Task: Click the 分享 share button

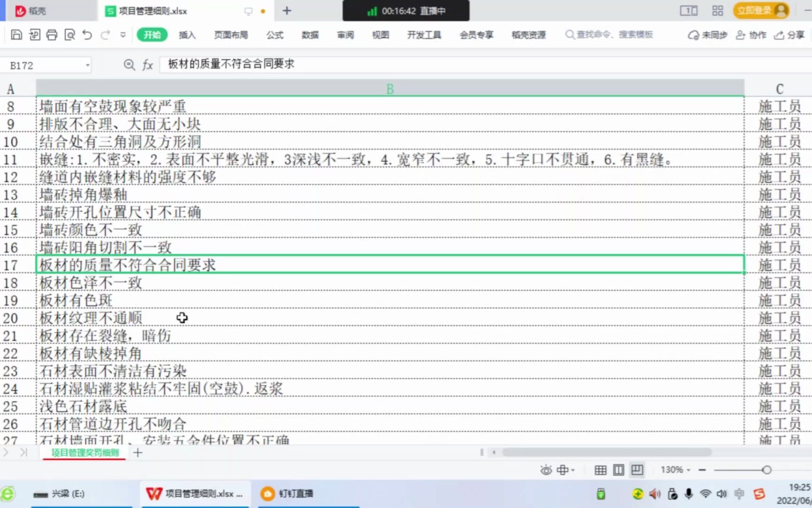Action: point(789,35)
